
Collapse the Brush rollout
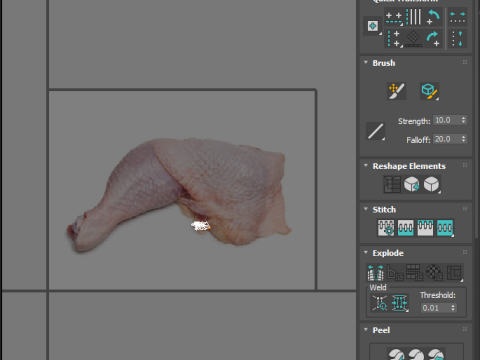(366, 63)
